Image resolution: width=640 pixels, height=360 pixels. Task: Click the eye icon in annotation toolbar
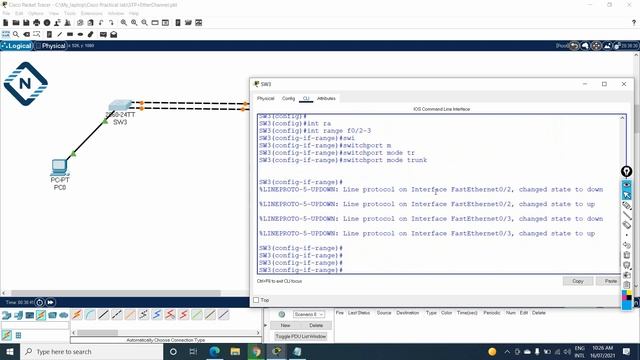pyautogui.click(x=627, y=185)
